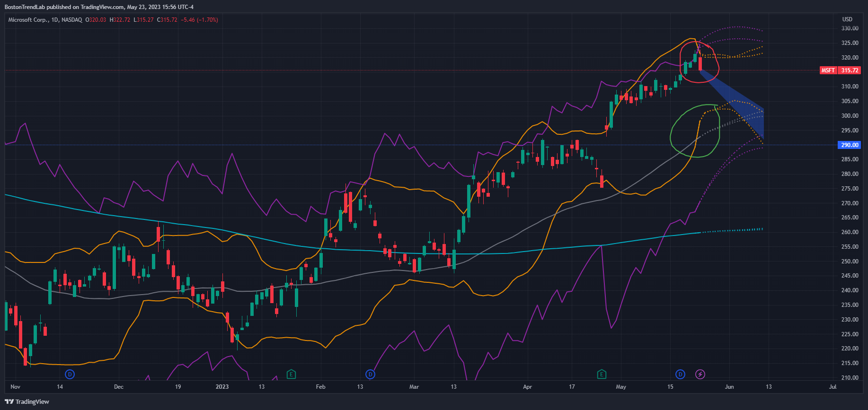Click the open value O320.03
Image resolution: width=868 pixels, height=410 pixels.
click(x=96, y=20)
